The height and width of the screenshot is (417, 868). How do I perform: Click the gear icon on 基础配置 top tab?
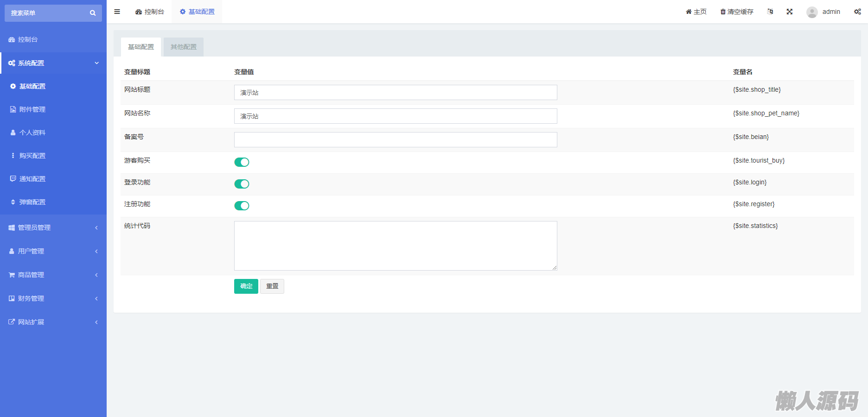click(x=183, y=12)
